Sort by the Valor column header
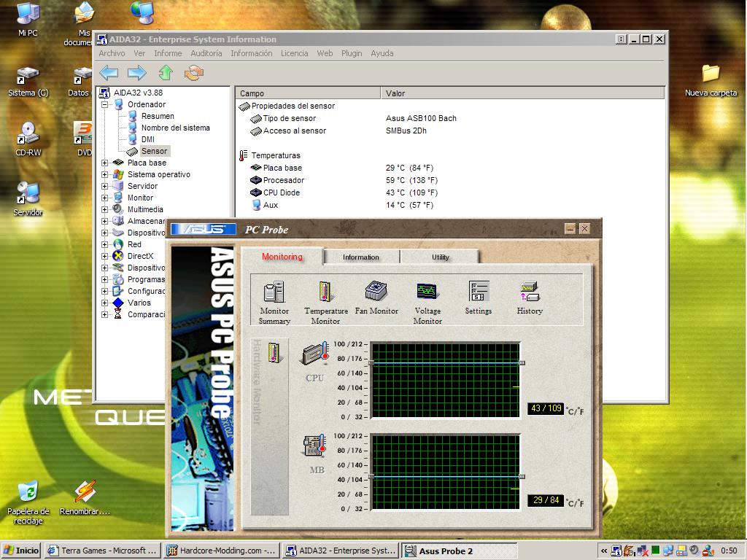This screenshot has height=560, width=747. 522,93
